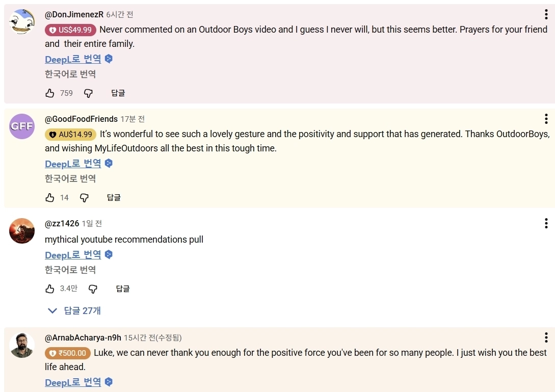Reply to @DonJimenezR's comment via 답글
Screen dimensions: 555x392
[x=118, y=93]
